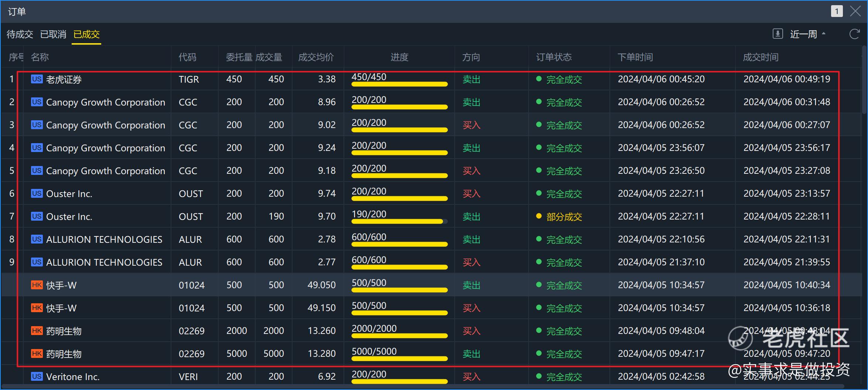Viewport: 868px width, 390px height.
Task: Click the 方向 column header
Action: click(x=471, y=57)
